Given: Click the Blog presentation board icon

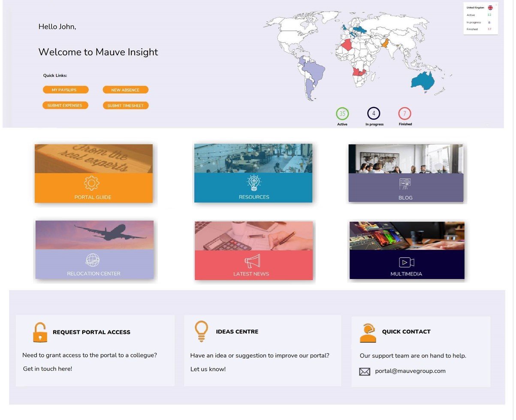Looking at the screenshot, I should (405, 184).
